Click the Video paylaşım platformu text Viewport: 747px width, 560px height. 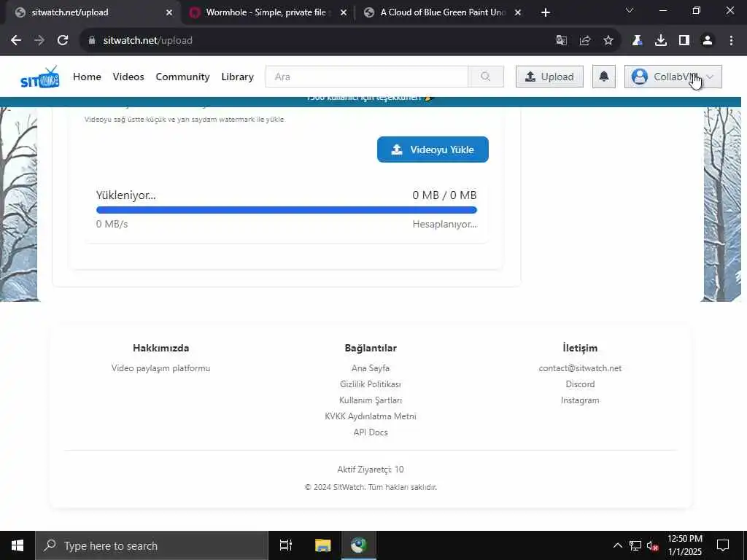click(x=160, y=368)
